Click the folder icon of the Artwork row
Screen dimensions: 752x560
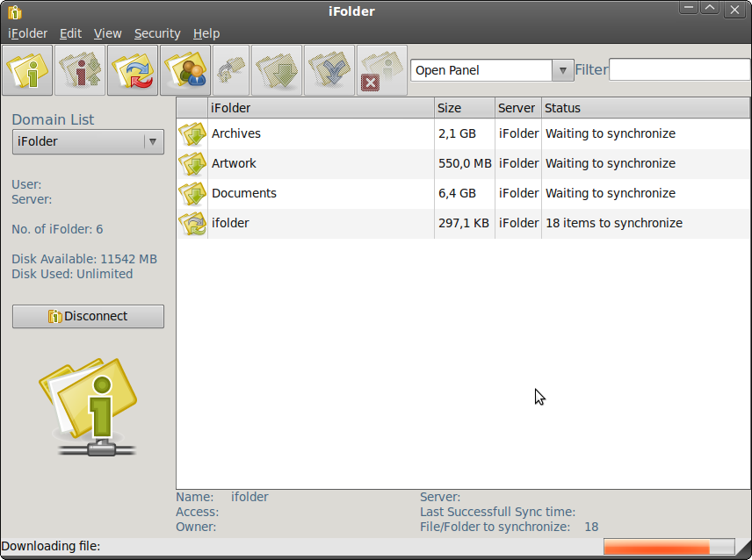coord(192,163)
